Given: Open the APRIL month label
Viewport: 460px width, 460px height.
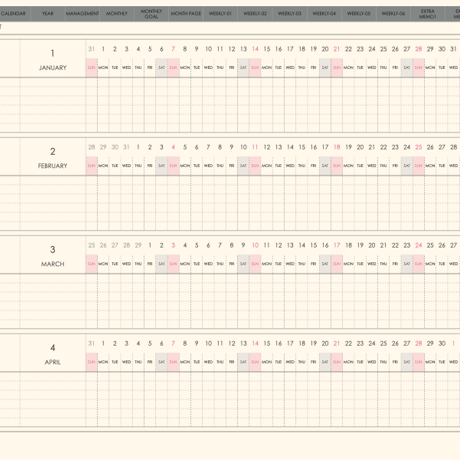Looking at the screenshot, I should point(53,362).
